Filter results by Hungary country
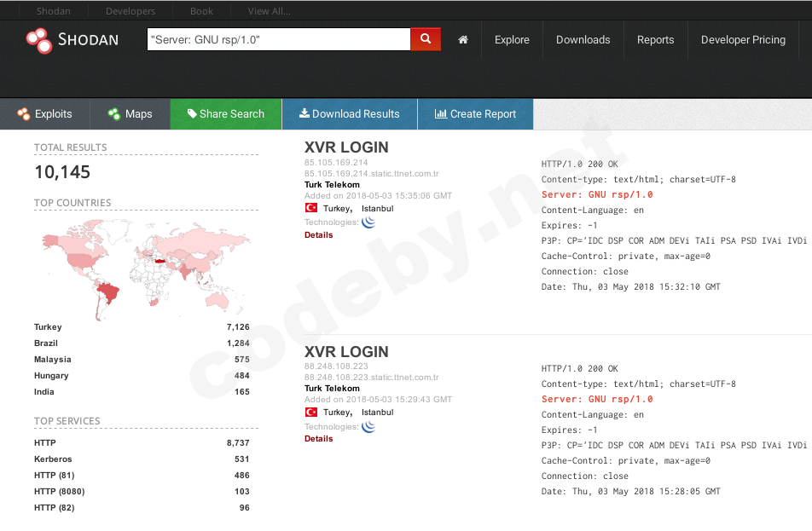The height and width of the screenshot is (531, 812). tap(51, 376)
